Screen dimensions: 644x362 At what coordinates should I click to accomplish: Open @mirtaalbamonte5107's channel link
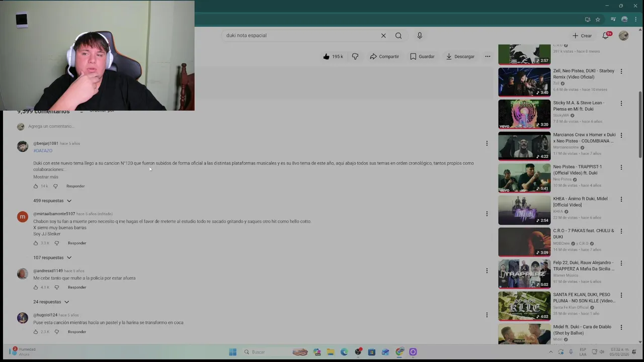[54, 214]
